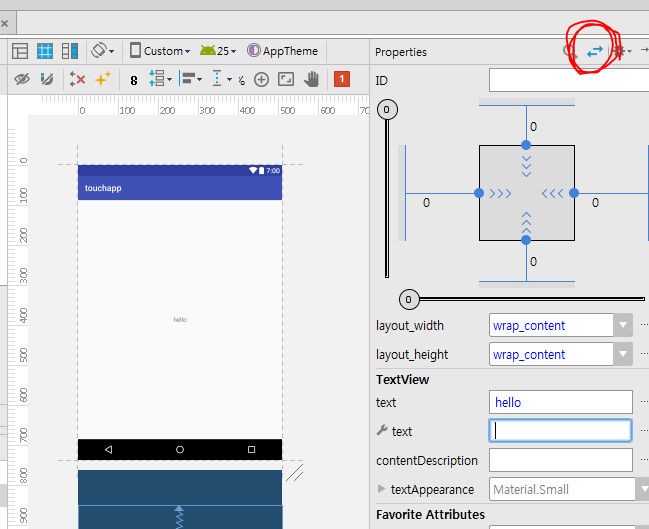Open the red warnings indicator showing 1
This screenshot has width=649, height=529.
point(342,79)
